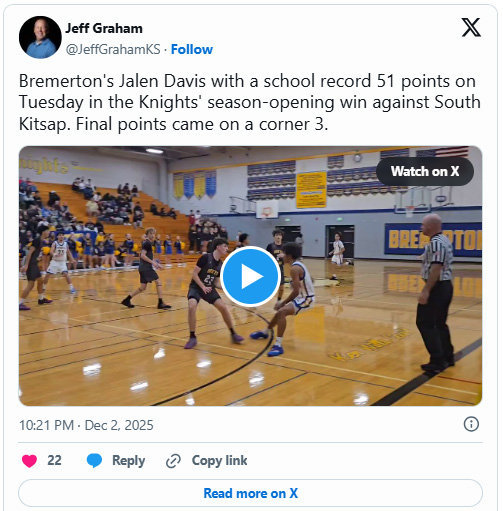Click the 22 likes count

[54, 460]
